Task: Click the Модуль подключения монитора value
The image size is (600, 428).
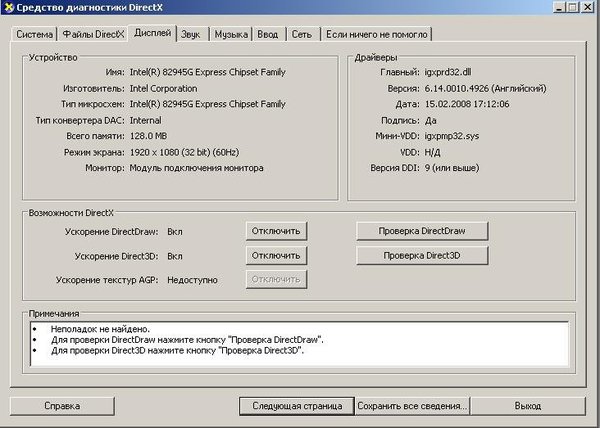Action: pos(196,168)
